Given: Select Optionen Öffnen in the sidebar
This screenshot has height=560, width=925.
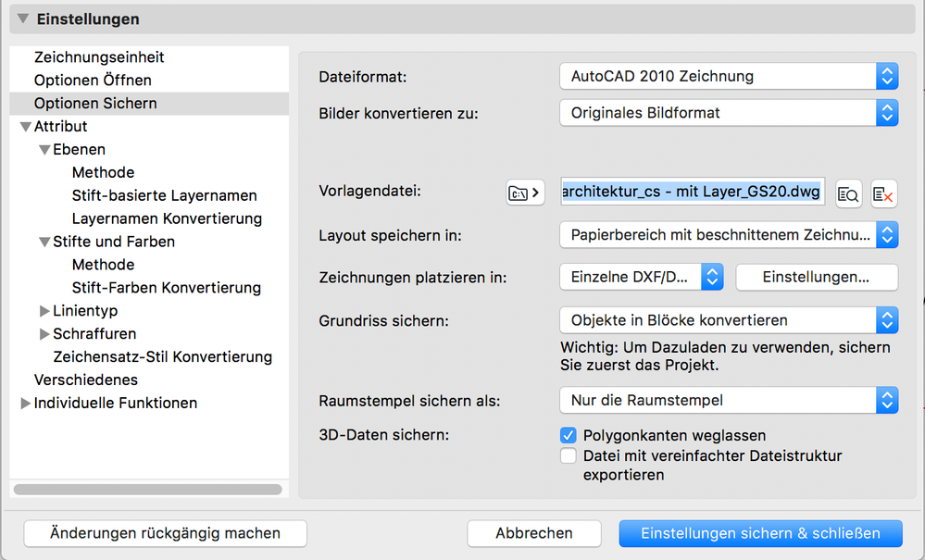Looking at the screenshot, I should click(x=93, y=81).
